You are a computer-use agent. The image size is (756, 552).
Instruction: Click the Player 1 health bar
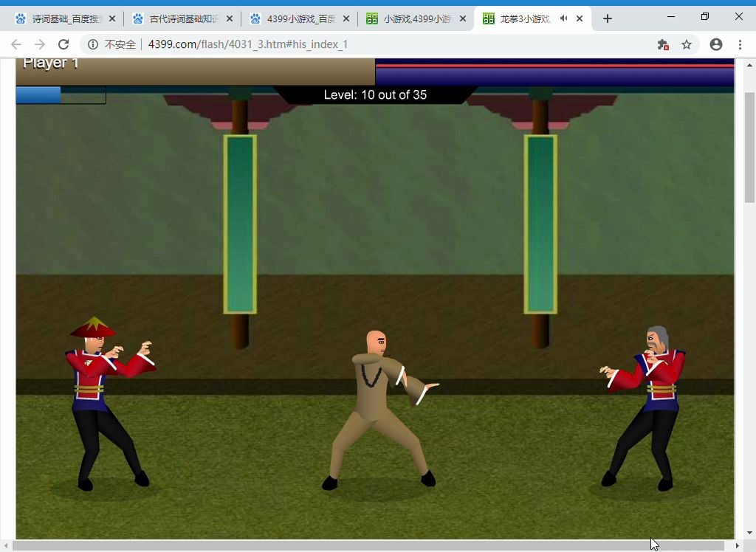pyautogui.click(x=195, y=72)
